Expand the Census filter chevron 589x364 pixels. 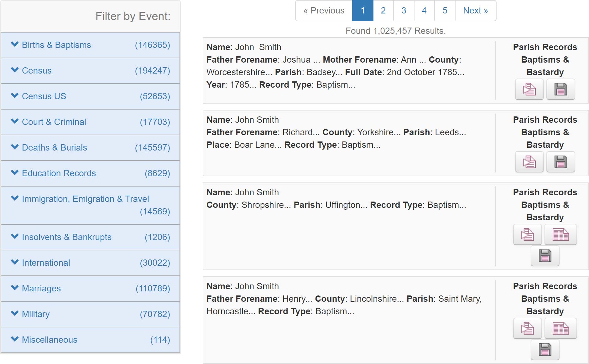point(15,70)
